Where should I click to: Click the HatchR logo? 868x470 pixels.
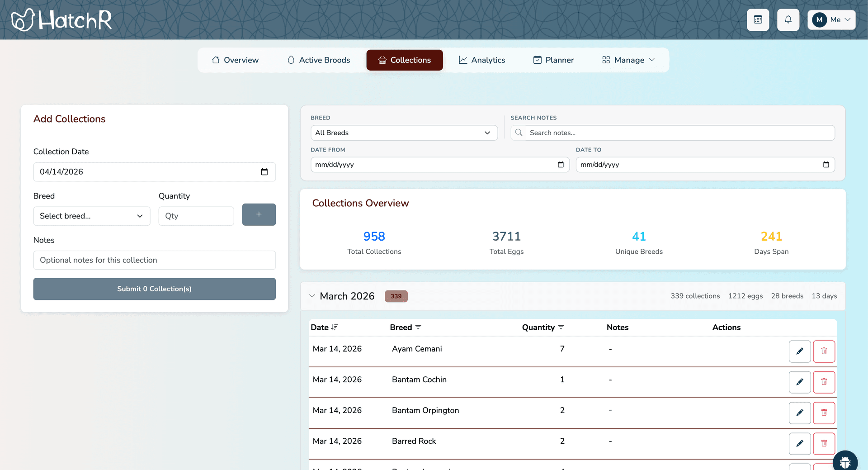[x=62, y=20]
